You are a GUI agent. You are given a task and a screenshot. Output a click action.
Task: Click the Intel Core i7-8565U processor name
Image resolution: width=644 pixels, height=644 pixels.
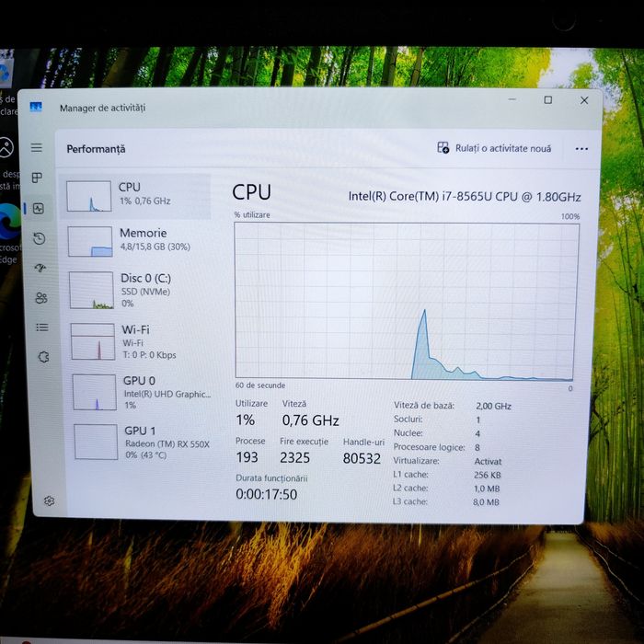[x=465, y=197]
